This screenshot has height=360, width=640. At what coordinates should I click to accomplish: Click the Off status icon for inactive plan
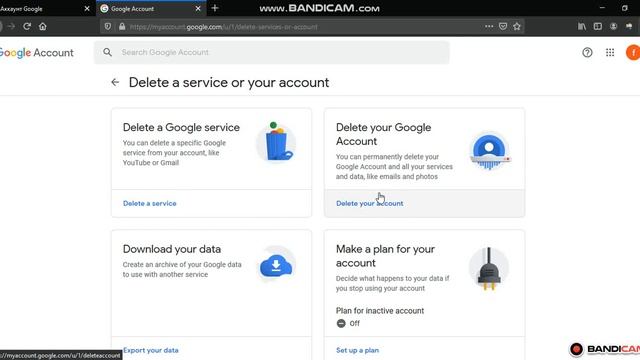pyautogui.click(x=341, y=323)
